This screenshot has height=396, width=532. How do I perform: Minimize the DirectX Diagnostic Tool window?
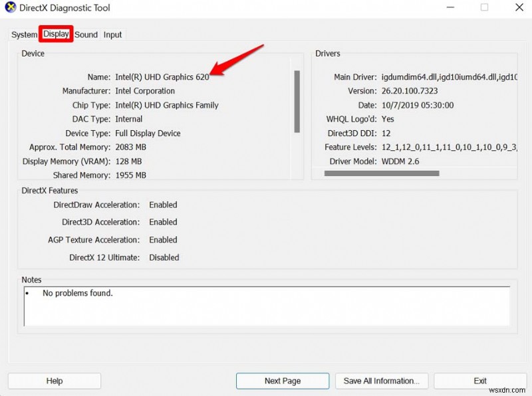pyautogui.click(x=450, y=7)
